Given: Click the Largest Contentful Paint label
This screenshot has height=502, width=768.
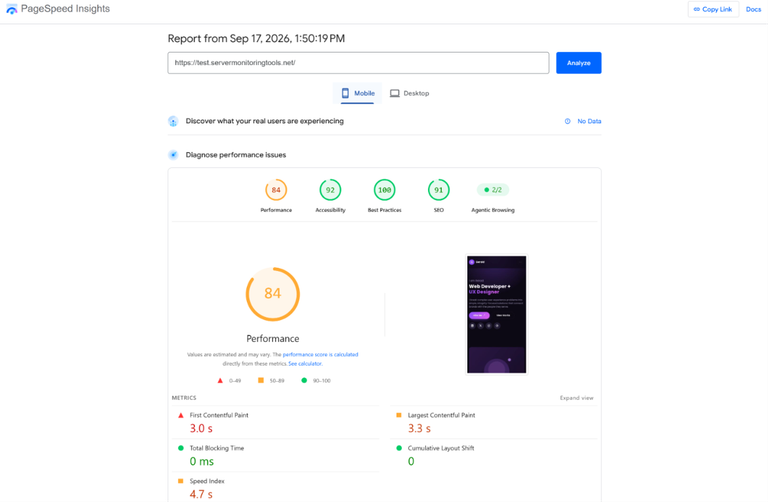Looking at the screenshot, I should (441, 415).
